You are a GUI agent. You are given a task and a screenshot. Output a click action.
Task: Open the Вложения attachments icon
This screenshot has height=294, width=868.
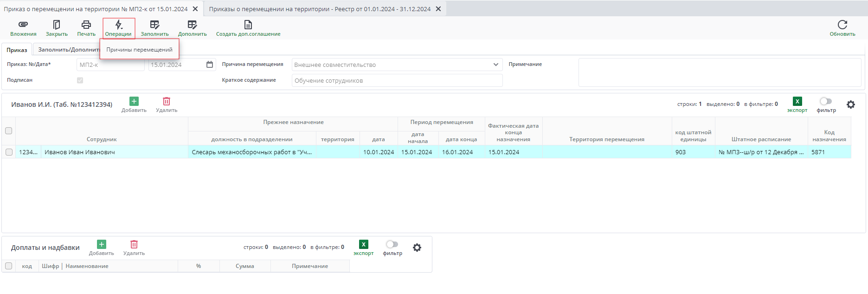point(23,25)
